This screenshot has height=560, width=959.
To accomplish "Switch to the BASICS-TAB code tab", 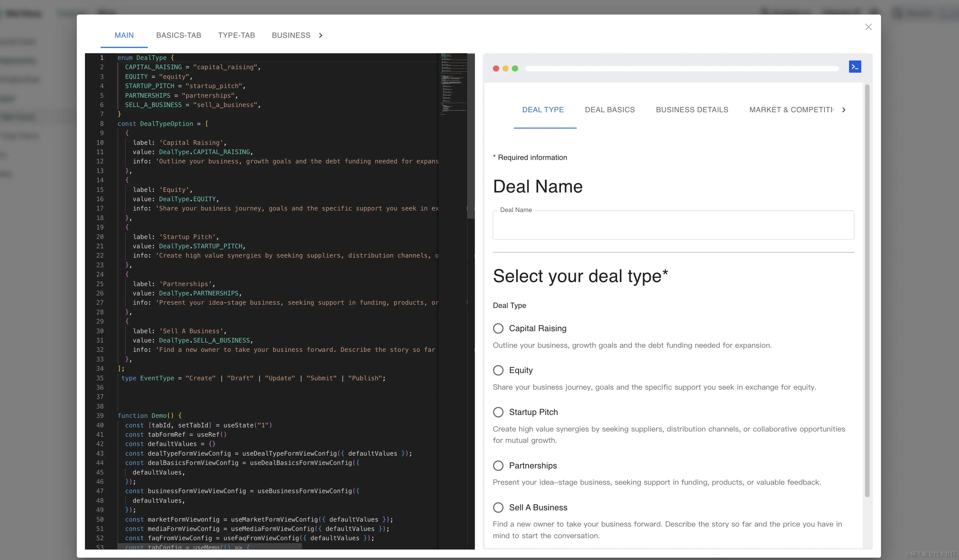I will 179,35.
